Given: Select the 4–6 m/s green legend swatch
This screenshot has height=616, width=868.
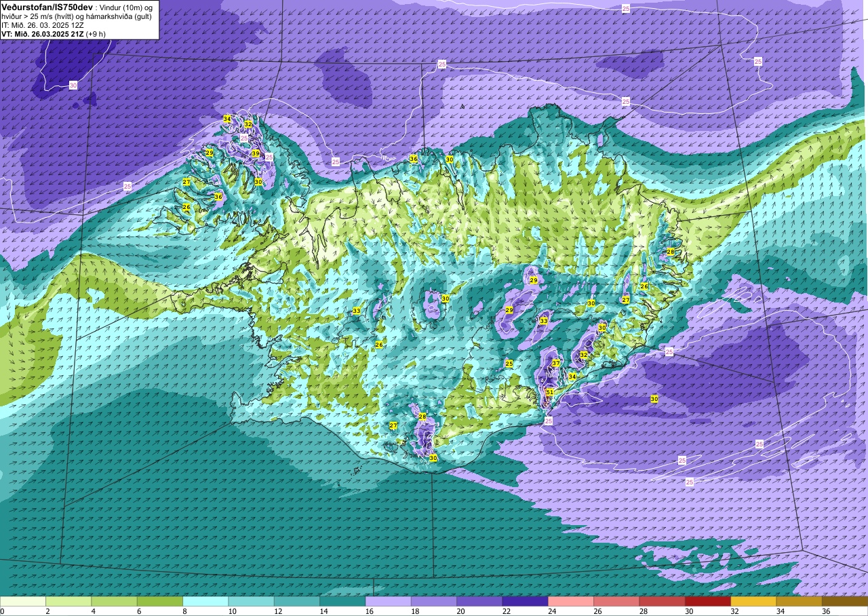Looking at the screenshot, I should [114, 601].
